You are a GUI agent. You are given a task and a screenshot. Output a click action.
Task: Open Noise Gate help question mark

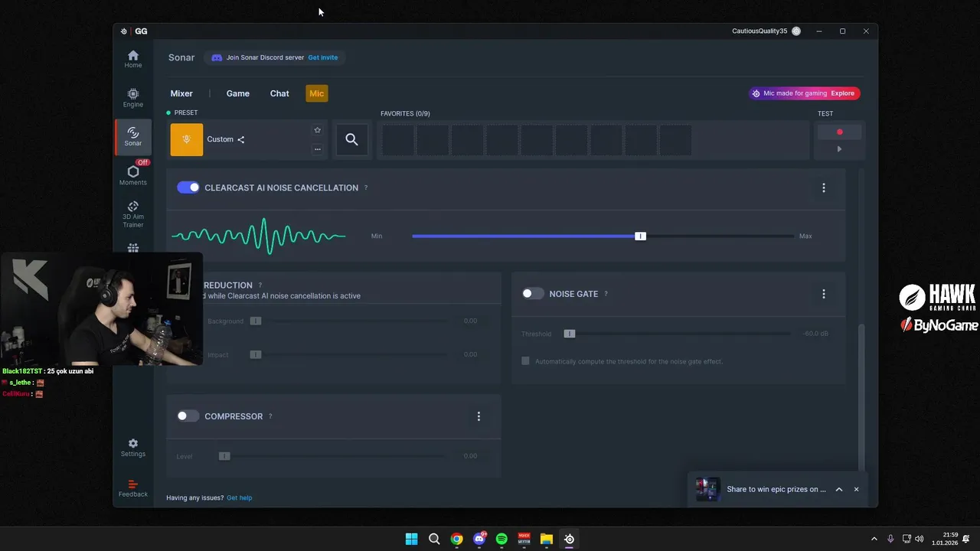606,294
